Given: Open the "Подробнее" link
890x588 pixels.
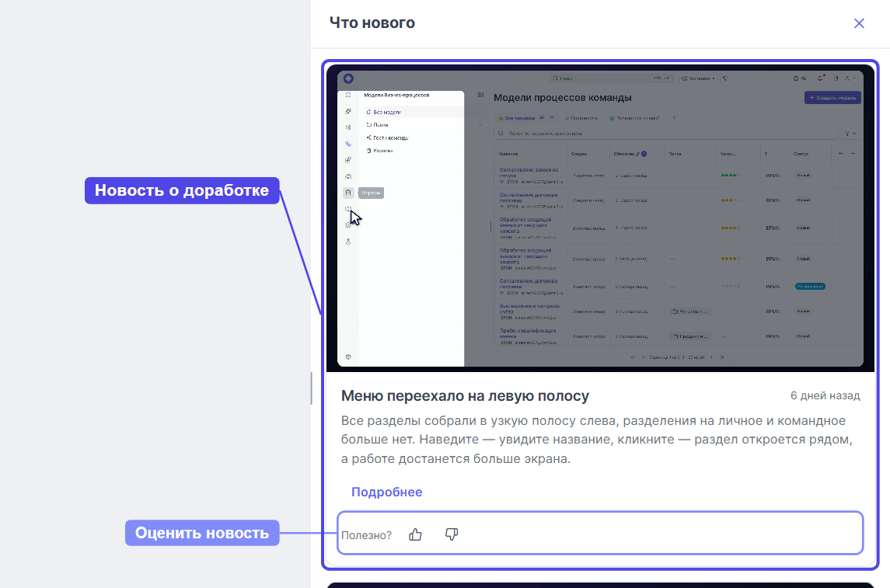Looking at the screenshot, I should pyautogui.click(x=386, y=492).
